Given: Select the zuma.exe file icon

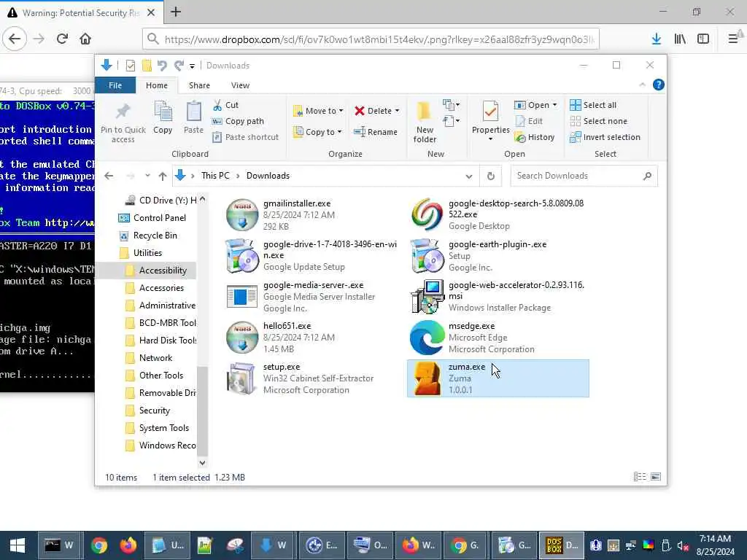Looking at the screenshot, I should pyautogui.click(x=427, y=378).
